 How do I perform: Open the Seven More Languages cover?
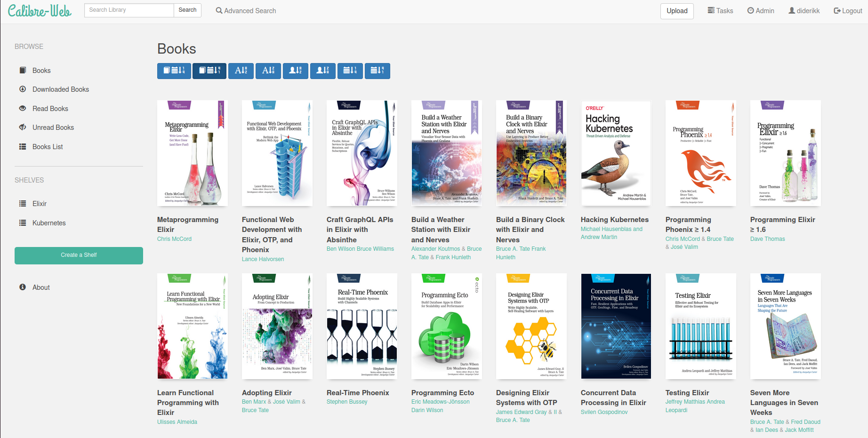786,326
